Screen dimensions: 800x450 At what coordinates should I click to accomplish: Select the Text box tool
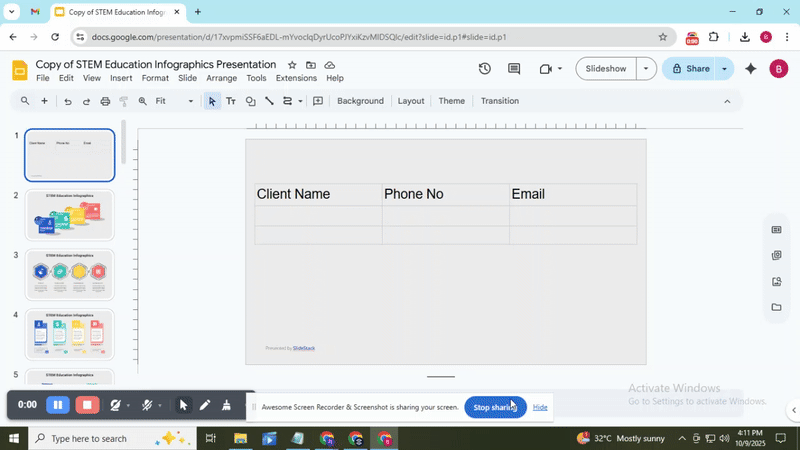pyautogui.click(x=231, y=101)
